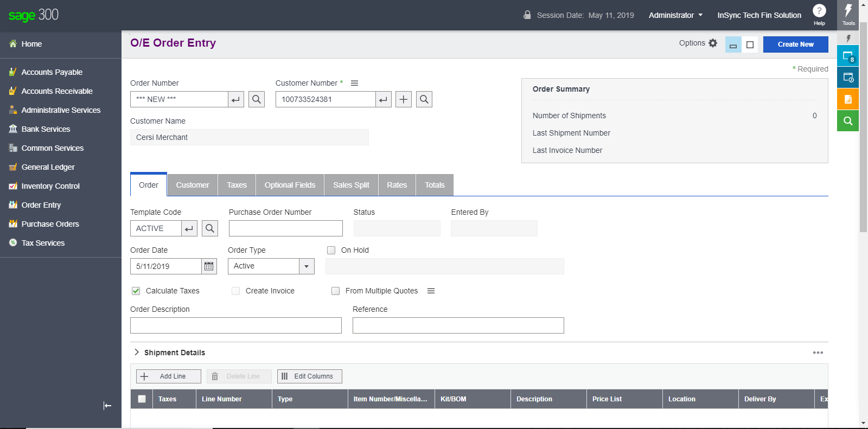This screenshot has width=868, height=429.
Task: Open the hamburger menu beside Customer Number label
Action: click(354, 83)
